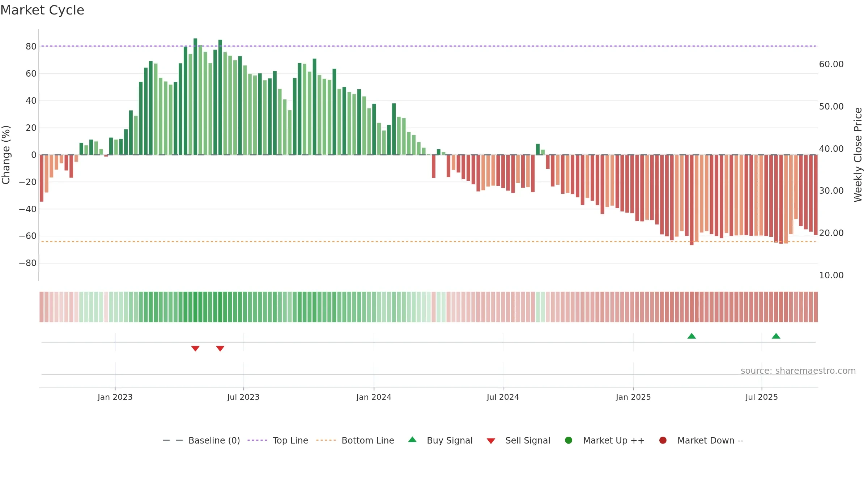Click the Market Cycle chart title

pos(42,10)
